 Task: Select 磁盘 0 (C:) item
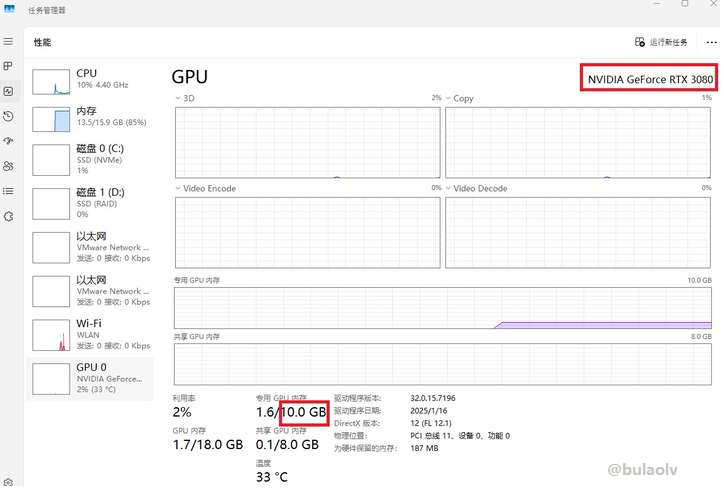[90, 159]
